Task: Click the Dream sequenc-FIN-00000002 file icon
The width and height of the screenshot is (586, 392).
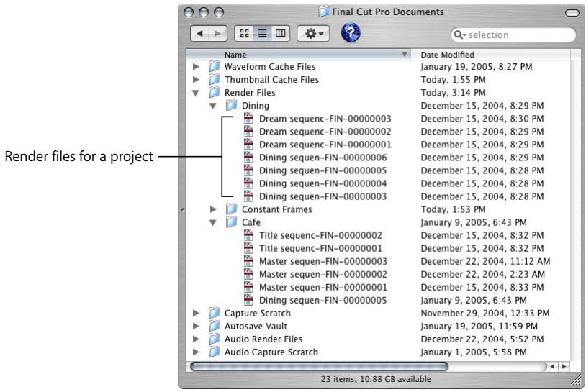Action: click(248, 132)
